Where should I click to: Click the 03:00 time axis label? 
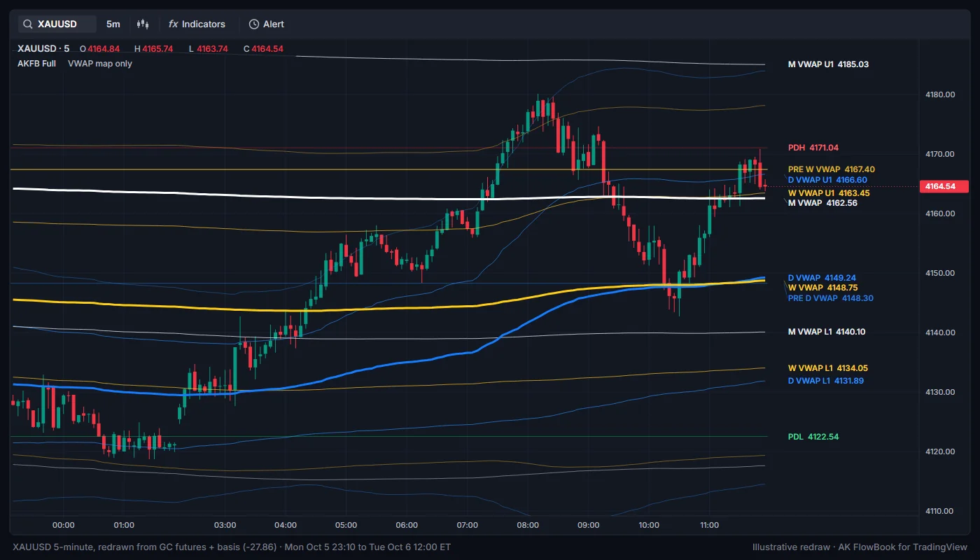tap(225, 525)
